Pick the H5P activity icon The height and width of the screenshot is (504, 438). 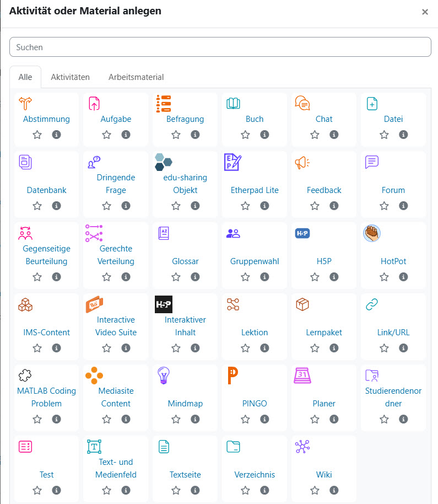(x=302, y=233)
